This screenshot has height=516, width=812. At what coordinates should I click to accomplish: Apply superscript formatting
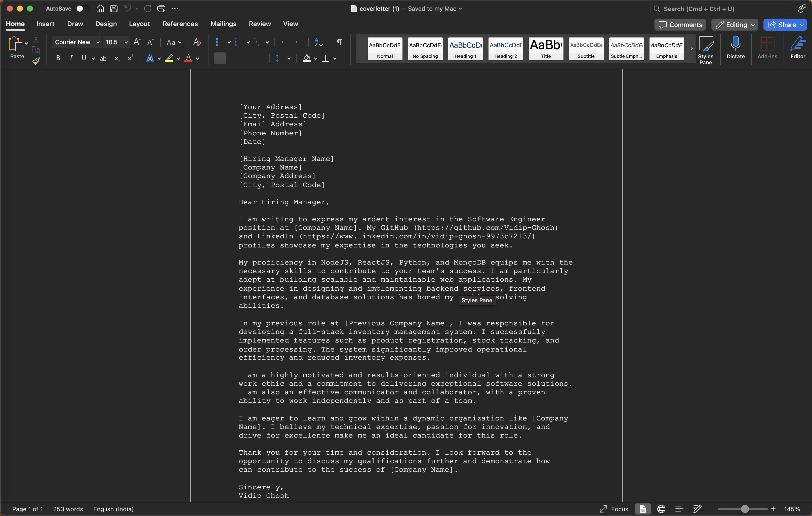tap(130, 59)
